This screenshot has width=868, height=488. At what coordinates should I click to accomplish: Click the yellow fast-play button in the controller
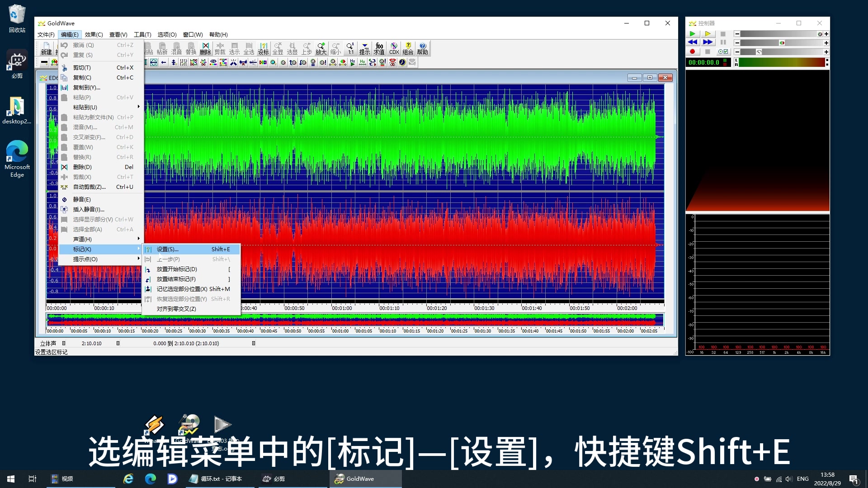tap(708, 34)
